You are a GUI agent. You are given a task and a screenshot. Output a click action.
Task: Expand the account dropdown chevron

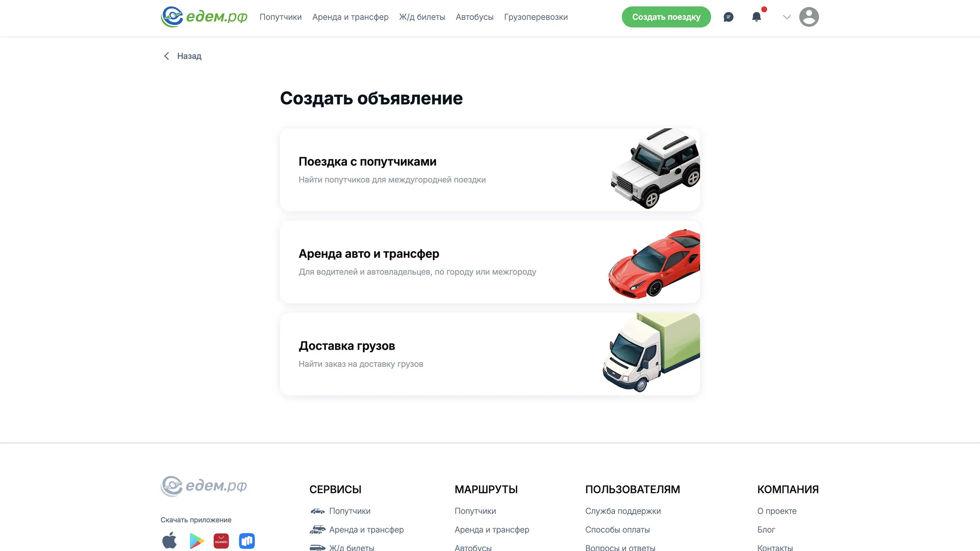[x=787, y=17]
